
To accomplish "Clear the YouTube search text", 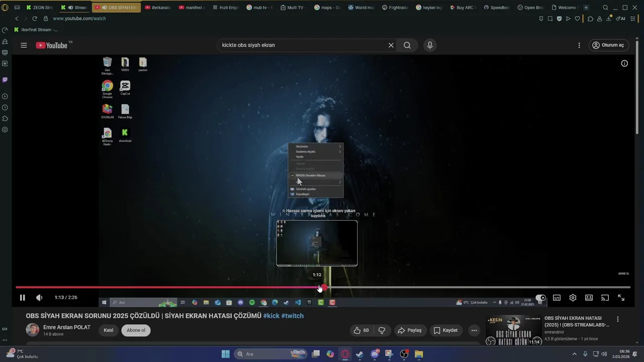I will tap(391, 45).
